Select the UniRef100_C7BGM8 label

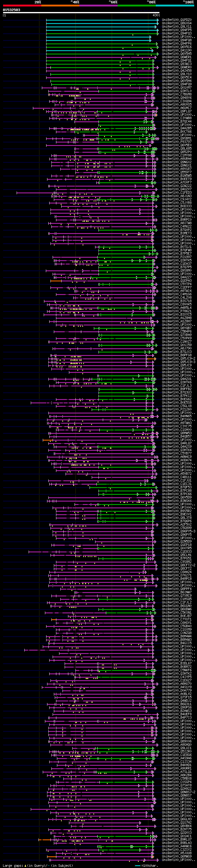(x=177, y=94)
